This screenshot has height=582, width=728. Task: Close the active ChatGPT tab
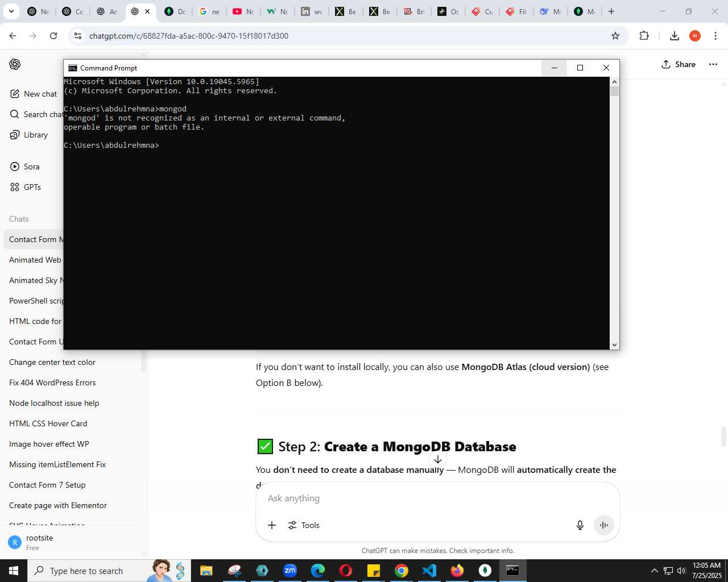click(147, 11)
